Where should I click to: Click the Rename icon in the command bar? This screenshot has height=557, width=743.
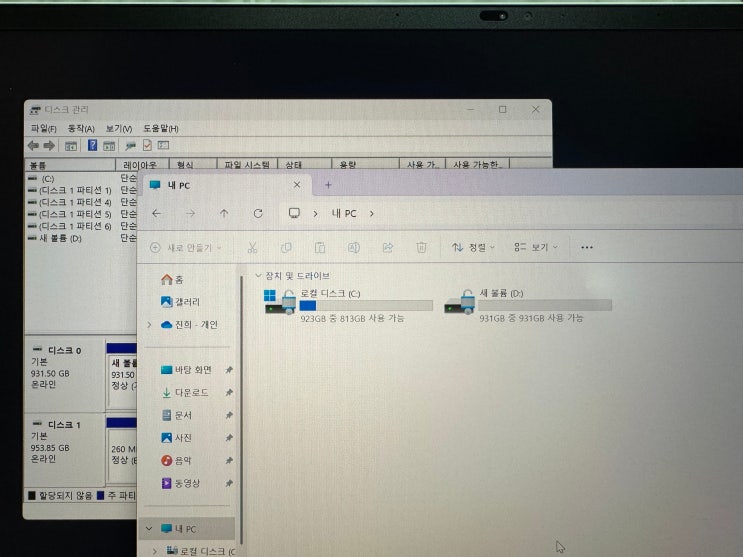coord(354,247)
